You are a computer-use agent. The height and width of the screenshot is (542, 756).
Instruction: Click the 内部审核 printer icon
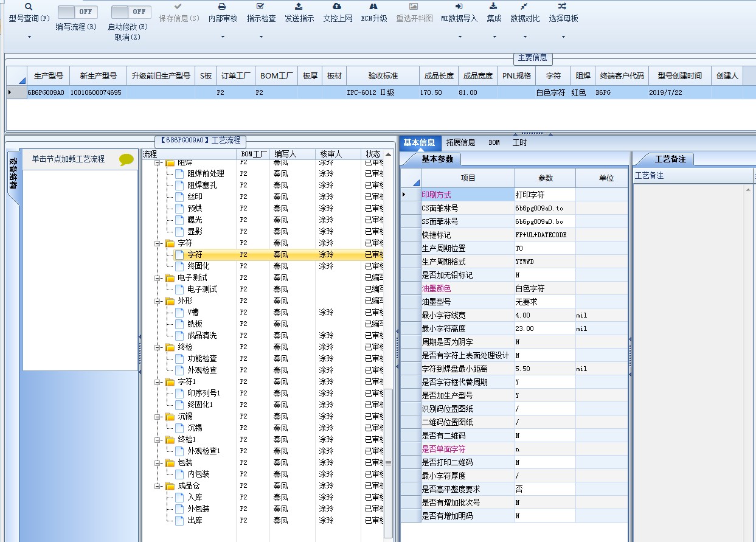coord(223,6)
